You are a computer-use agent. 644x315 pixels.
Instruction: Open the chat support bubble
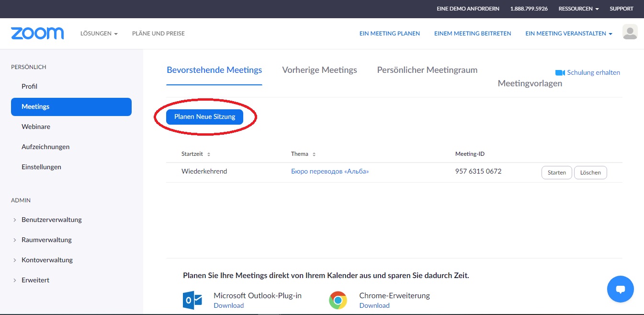(620, 289)
